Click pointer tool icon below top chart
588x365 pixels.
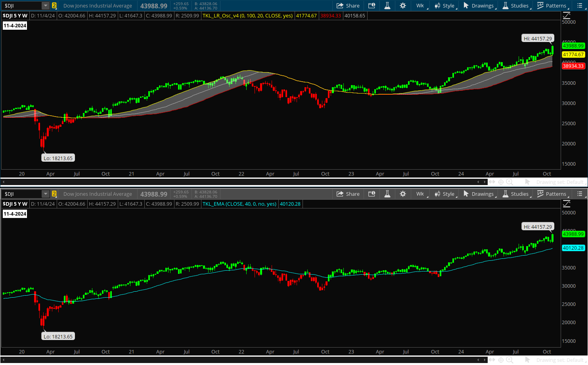tap(527, 182)
